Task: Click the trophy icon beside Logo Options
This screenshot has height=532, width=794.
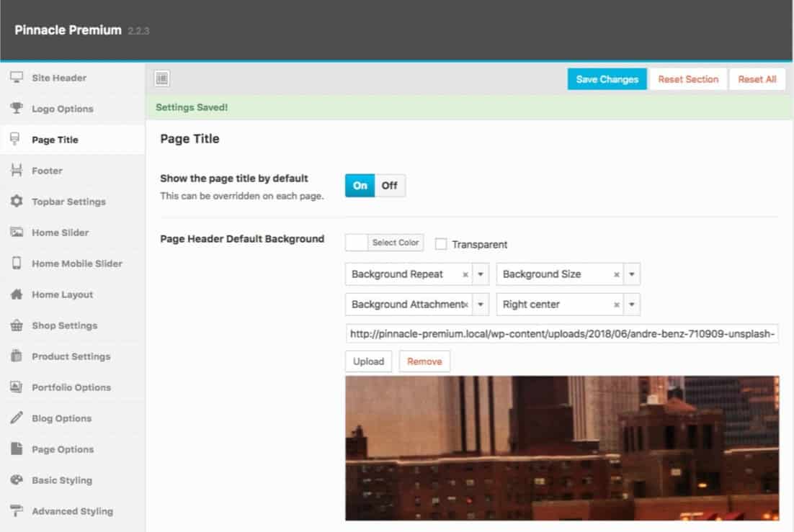Action: point(17,108)
